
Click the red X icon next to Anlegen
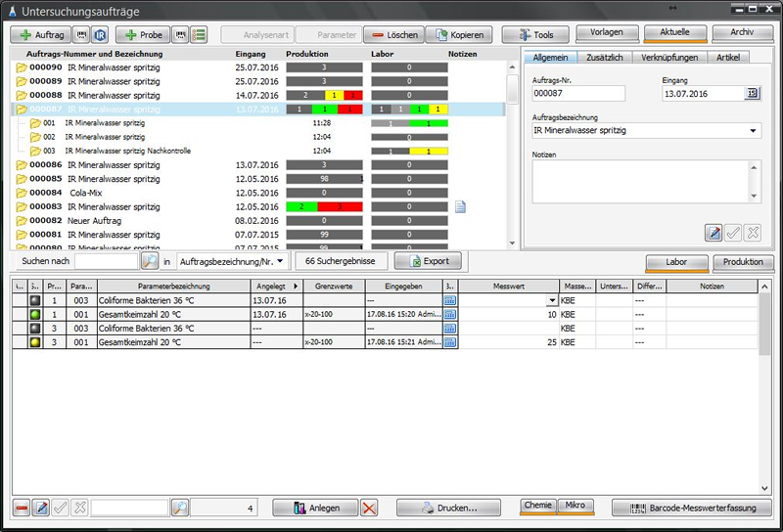tap(369, 508)
